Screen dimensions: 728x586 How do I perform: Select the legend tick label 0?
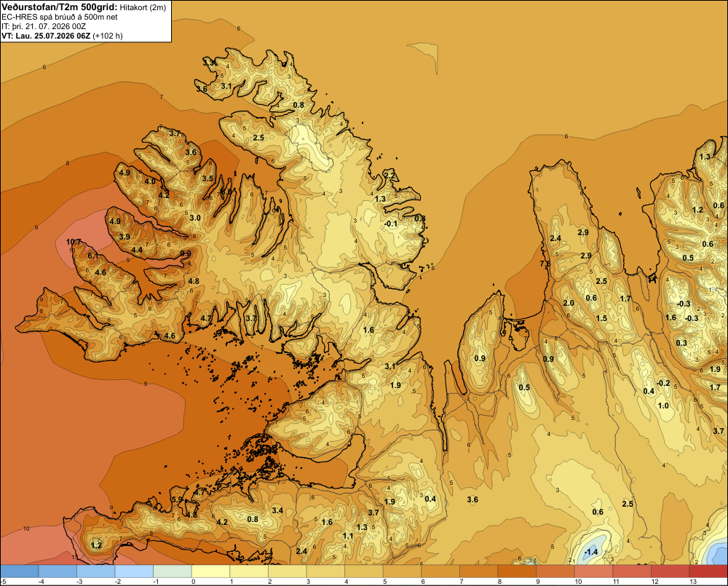point(193,582)
